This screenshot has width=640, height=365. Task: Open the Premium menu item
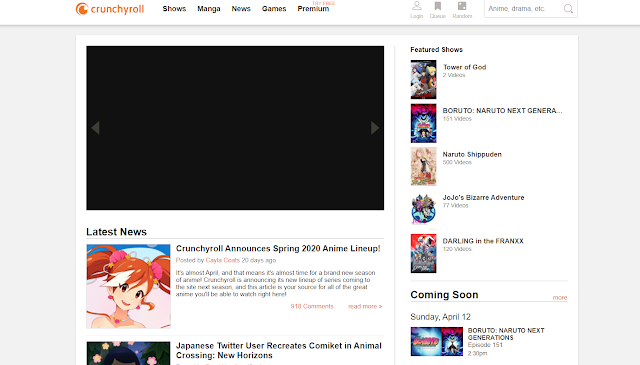[313, 9]
